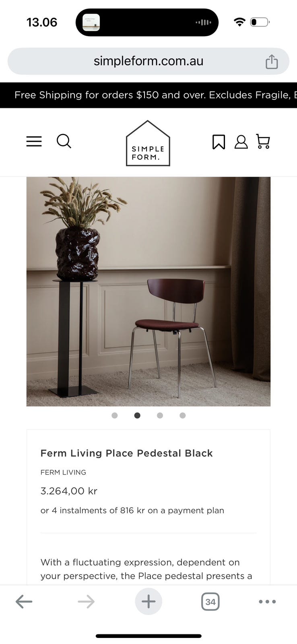This screenshot has width=297, height=644.
Task: Tap the Simple Form house logo
Action: (148, 143)
